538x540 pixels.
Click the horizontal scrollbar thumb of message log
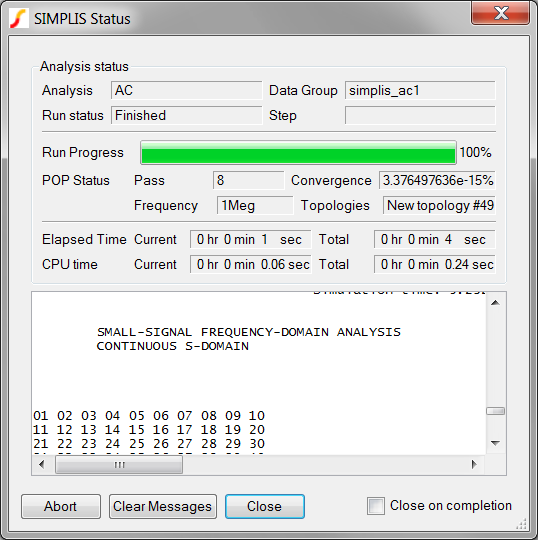click(x=119, y=465)
